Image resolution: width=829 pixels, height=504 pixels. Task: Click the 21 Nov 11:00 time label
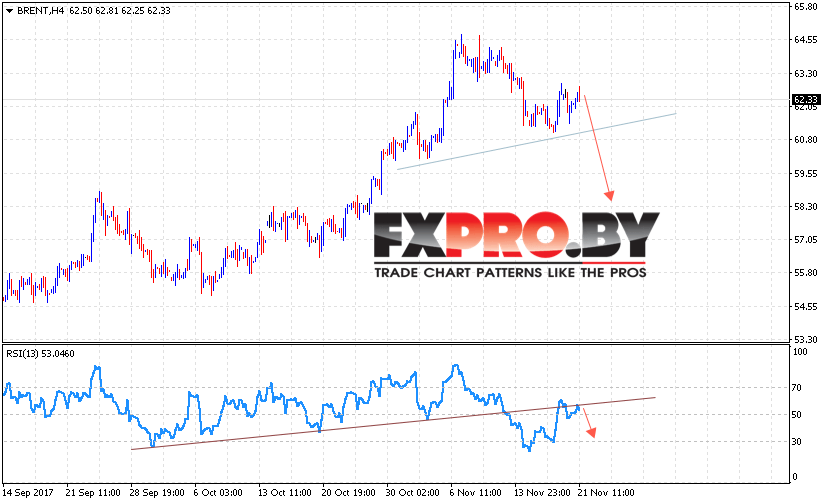click(606, 493)
